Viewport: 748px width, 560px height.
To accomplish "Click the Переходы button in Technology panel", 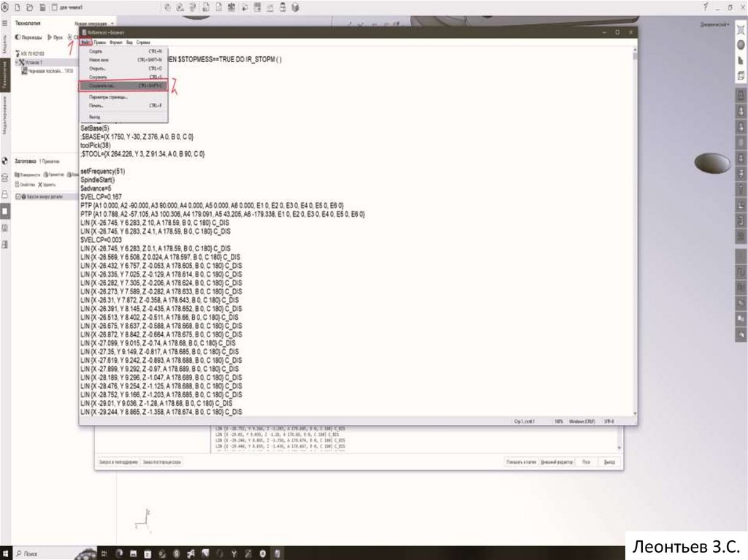I will [28, 37].
